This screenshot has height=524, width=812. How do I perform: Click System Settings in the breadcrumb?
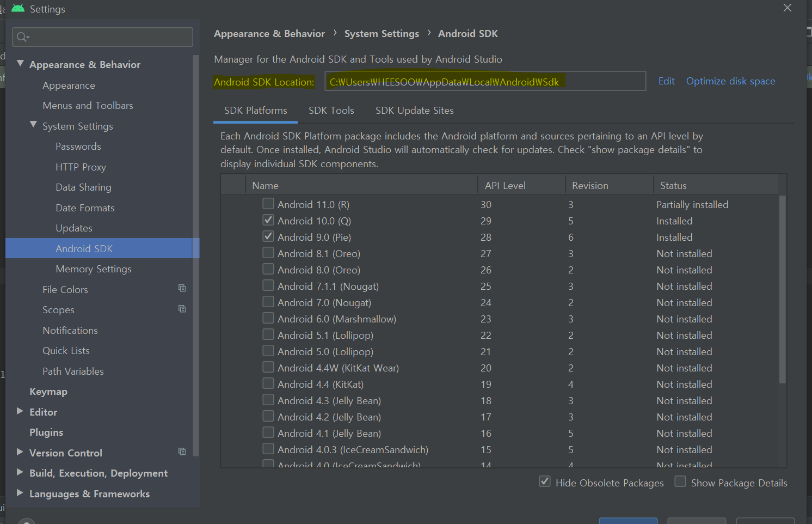coord(382,34)
